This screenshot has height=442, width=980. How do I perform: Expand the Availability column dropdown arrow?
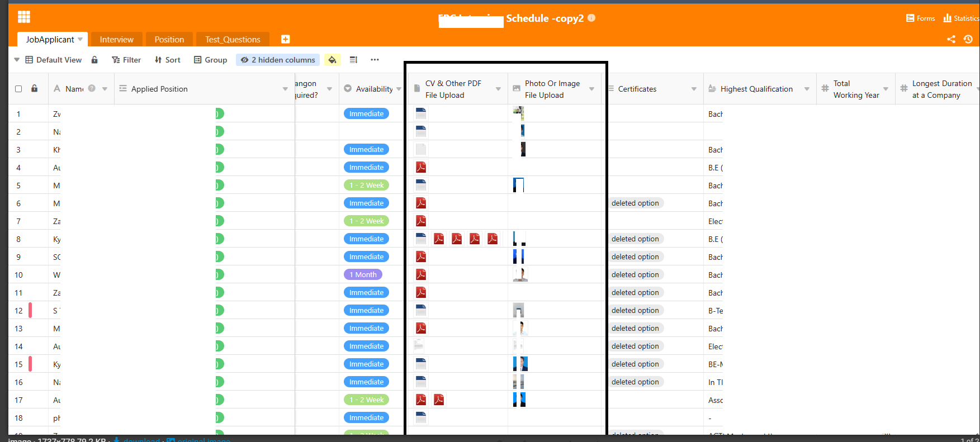399,89
